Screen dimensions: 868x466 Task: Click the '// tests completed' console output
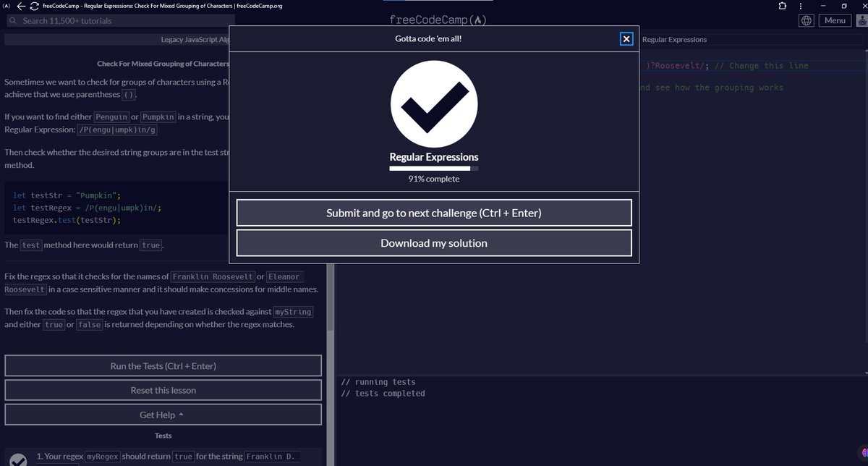click(x=383, y=394)
